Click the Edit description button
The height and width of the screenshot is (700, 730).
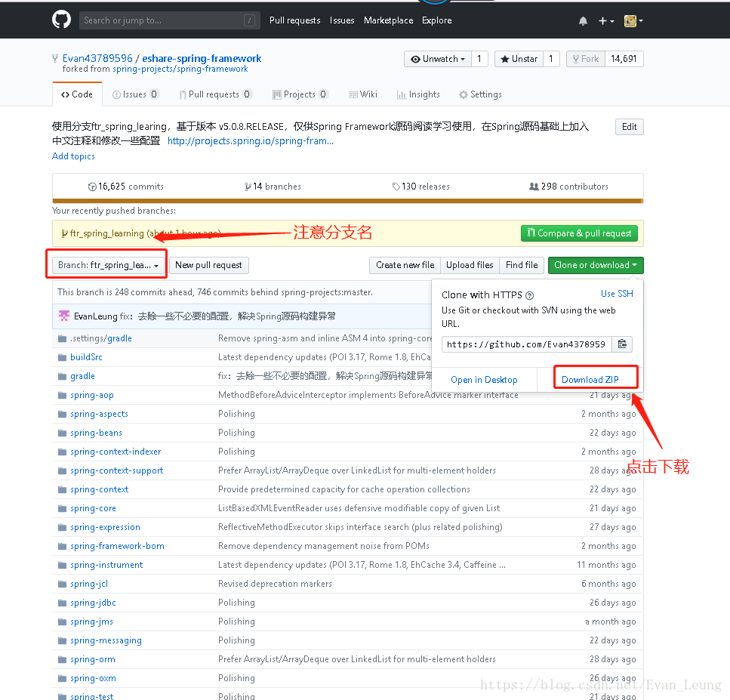[x=629, y=127]
